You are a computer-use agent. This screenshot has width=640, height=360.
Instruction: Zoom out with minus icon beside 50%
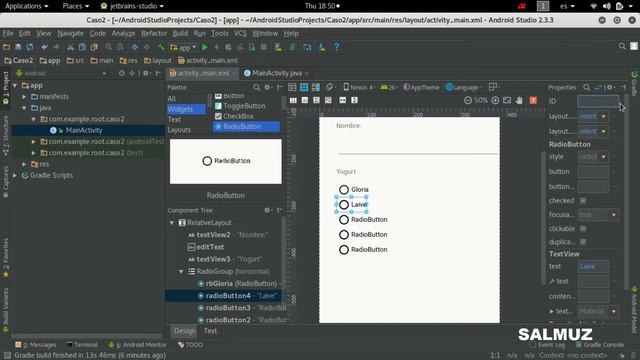tap(468, 100)
